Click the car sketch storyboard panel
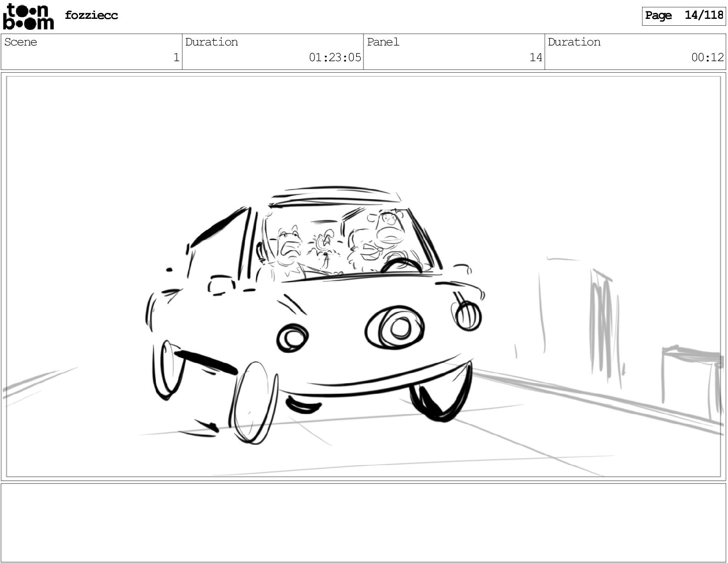This screenshot has width=728, height=563. 364,276
